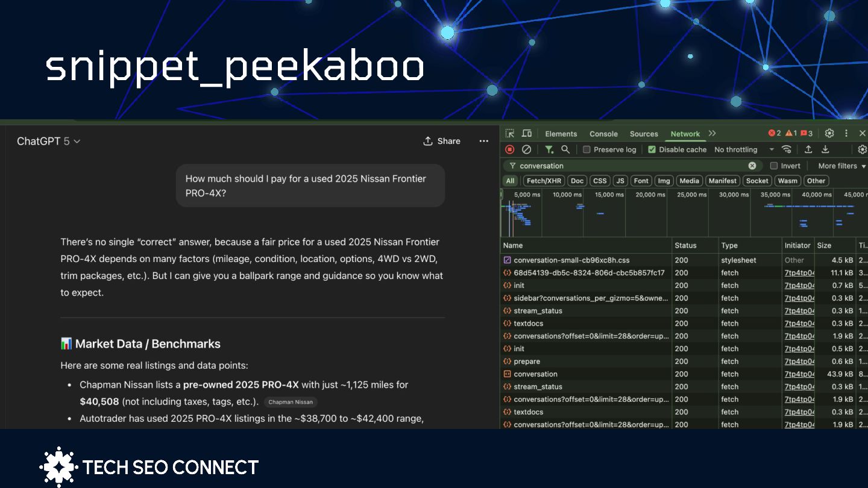Sort requests by Initiator column
This screenshot has width=868, height=488.
pos(797,245)
